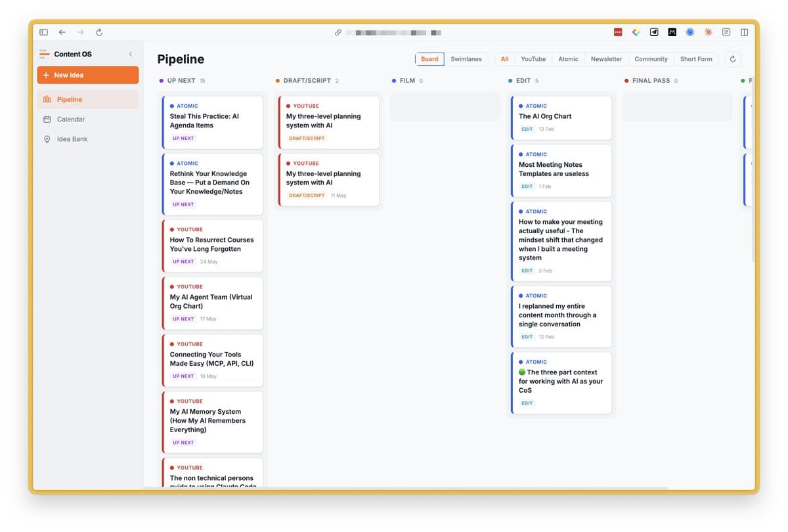Screen dimensions: 788x532
Task: Click the EDIT column header
Action: coord(523,81)
